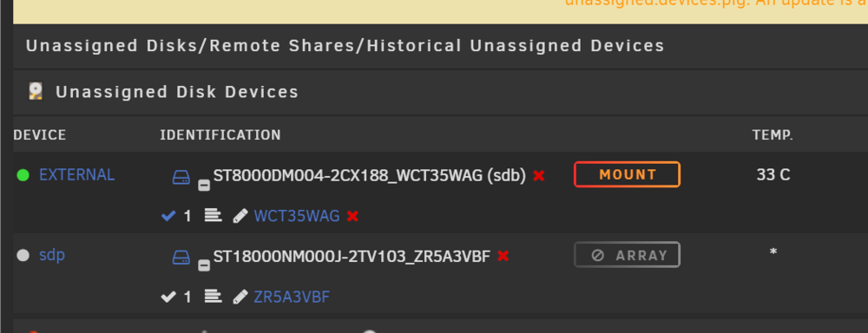Screen dimensions: 868x333
Task: Collapse the ST18000NM000J partition list
Action: click(204, 266)
